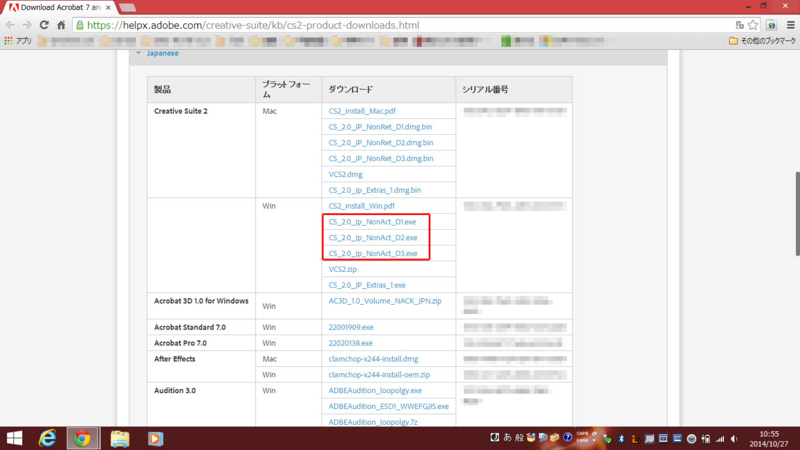Close the Download Acrobat 7 tab
The height and width of the screenshot is (450, 800).
108,8
